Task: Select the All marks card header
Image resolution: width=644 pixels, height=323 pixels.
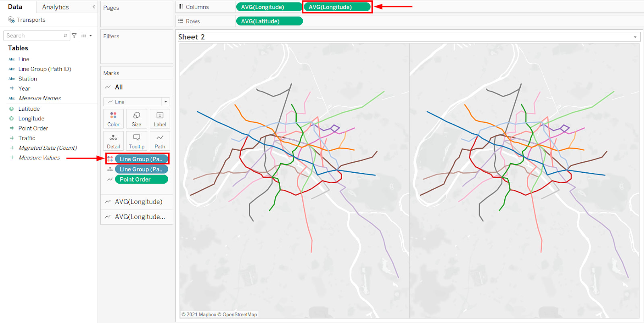Action: pyautogui.click(x=136, y=87)
